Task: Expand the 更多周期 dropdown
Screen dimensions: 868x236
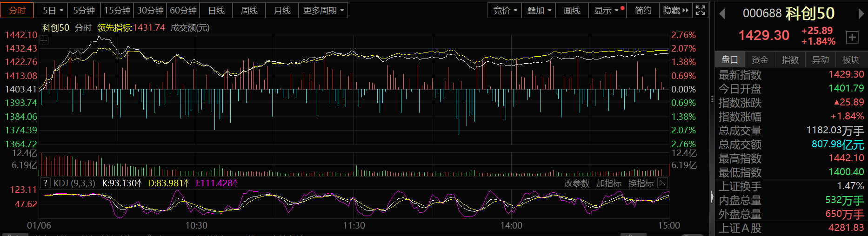Action: pos(323,10)
